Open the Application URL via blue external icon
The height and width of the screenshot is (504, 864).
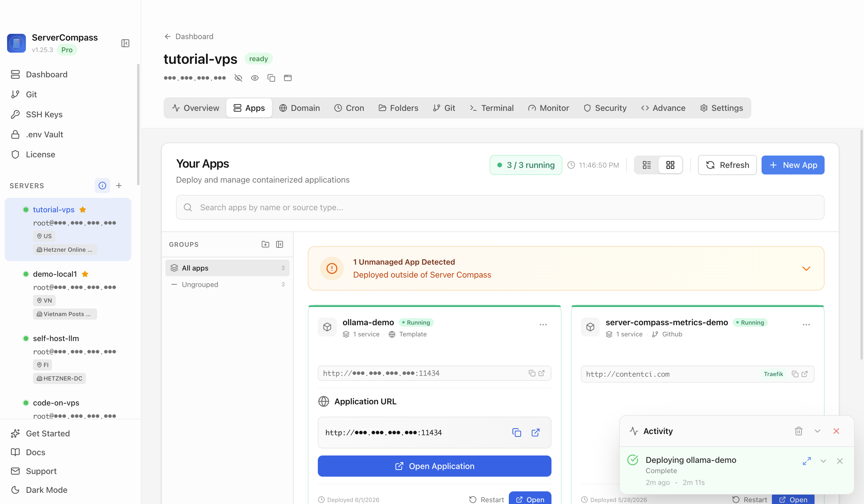tap(536, 433)
